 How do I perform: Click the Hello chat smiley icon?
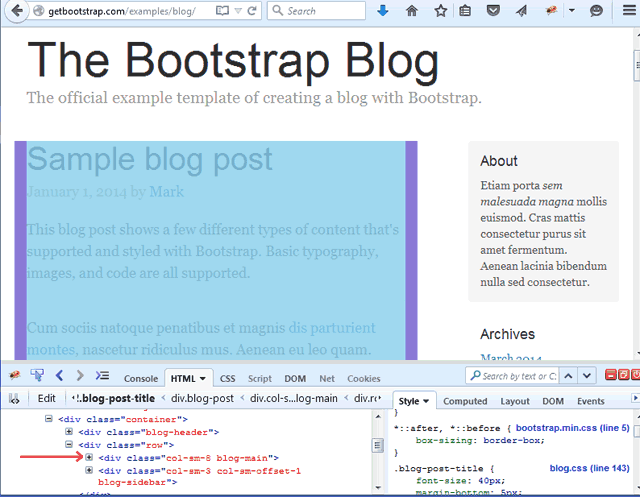click(x=596, y=11)
